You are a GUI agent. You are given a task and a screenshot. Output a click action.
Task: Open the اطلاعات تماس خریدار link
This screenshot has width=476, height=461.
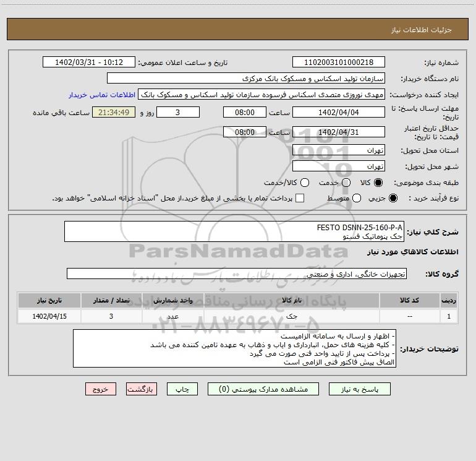click(x=102, y=95)
